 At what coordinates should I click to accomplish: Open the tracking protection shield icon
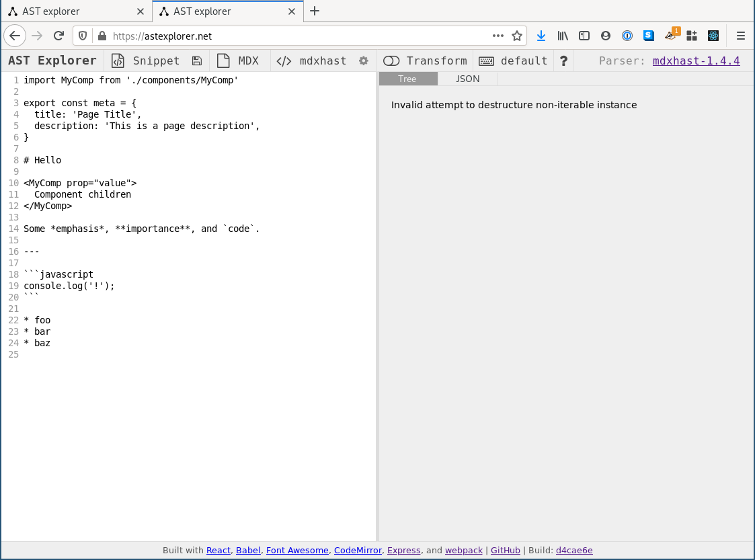(x=83, y=36)
